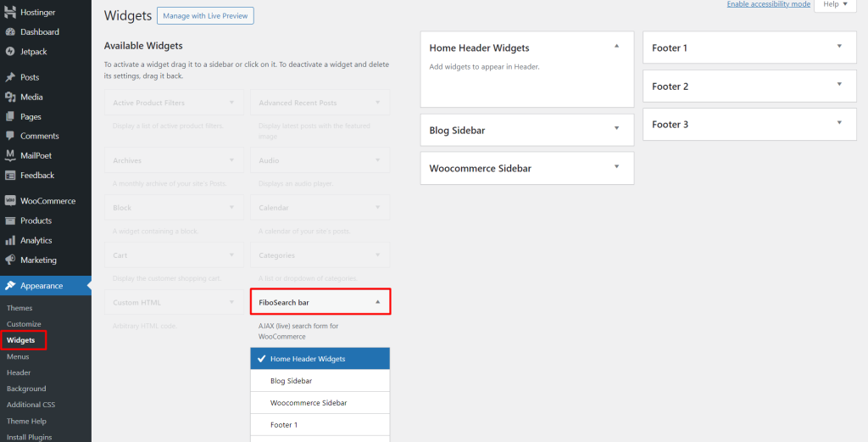
Task: Click the WooCommerce logo icon
Action: (10, 201)
